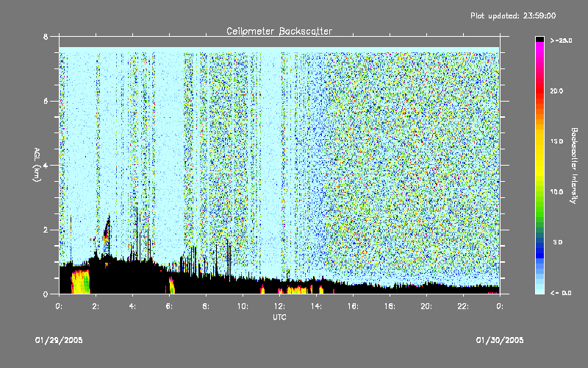
Task: Click the 4 tick on altitude axis
Action: [x=46, y=165]
